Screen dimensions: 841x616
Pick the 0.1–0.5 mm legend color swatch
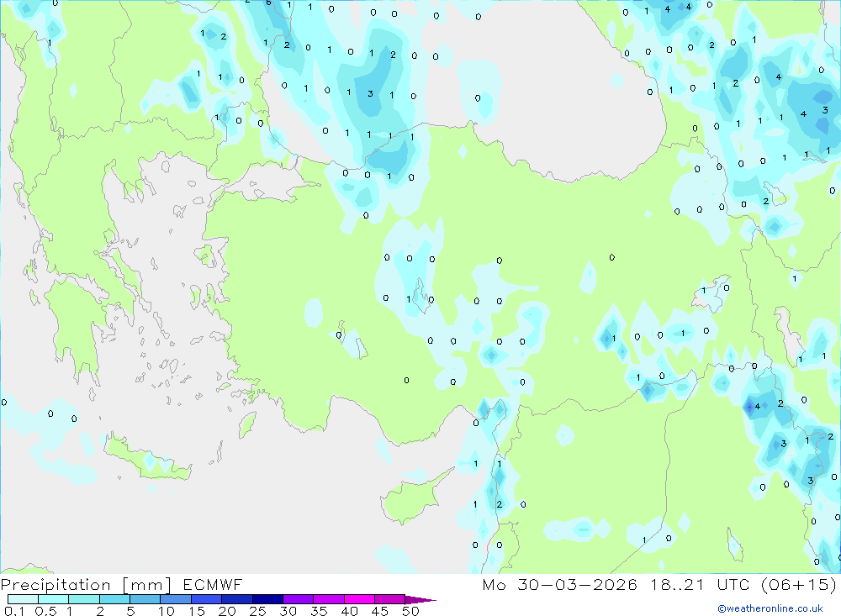pos(23,599)
